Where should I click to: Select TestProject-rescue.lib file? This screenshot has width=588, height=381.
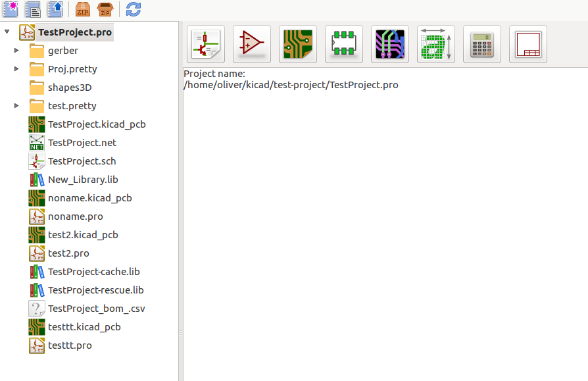point(95,290)
